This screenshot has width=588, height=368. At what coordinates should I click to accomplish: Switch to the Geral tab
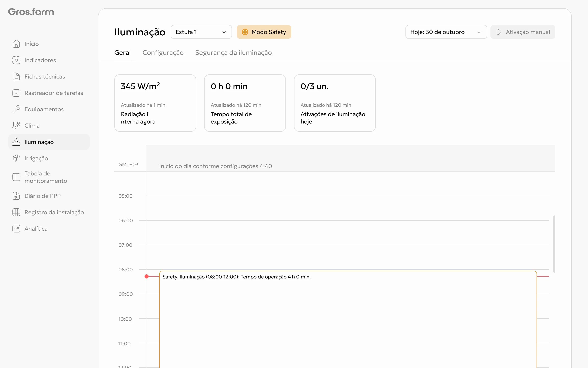[x=122, y=53]
